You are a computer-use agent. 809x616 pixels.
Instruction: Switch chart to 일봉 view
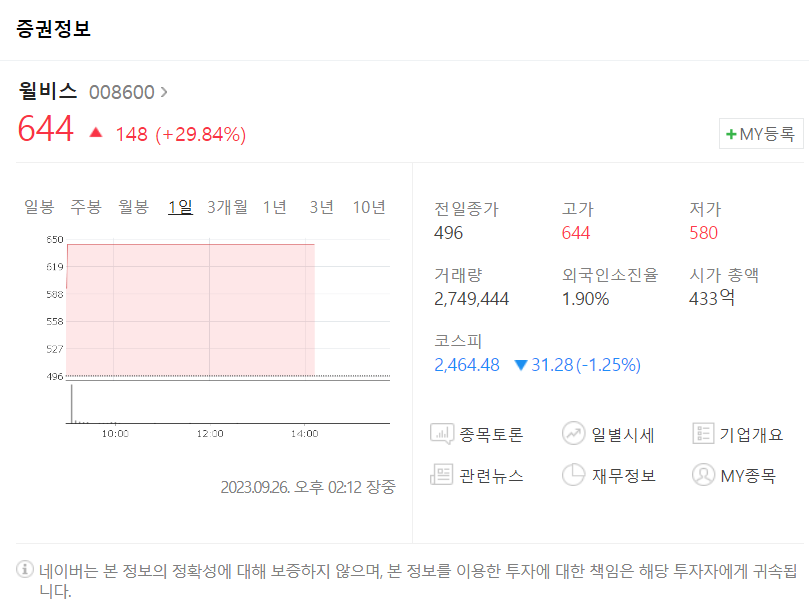tap(39, 207)
